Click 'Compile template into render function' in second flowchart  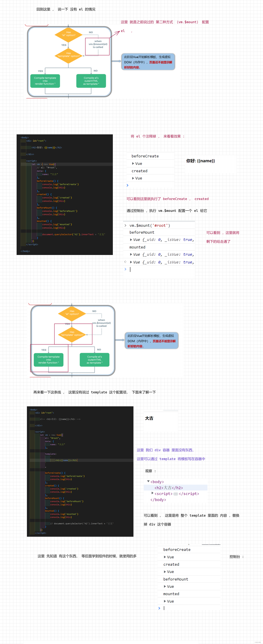pos(49,360)
